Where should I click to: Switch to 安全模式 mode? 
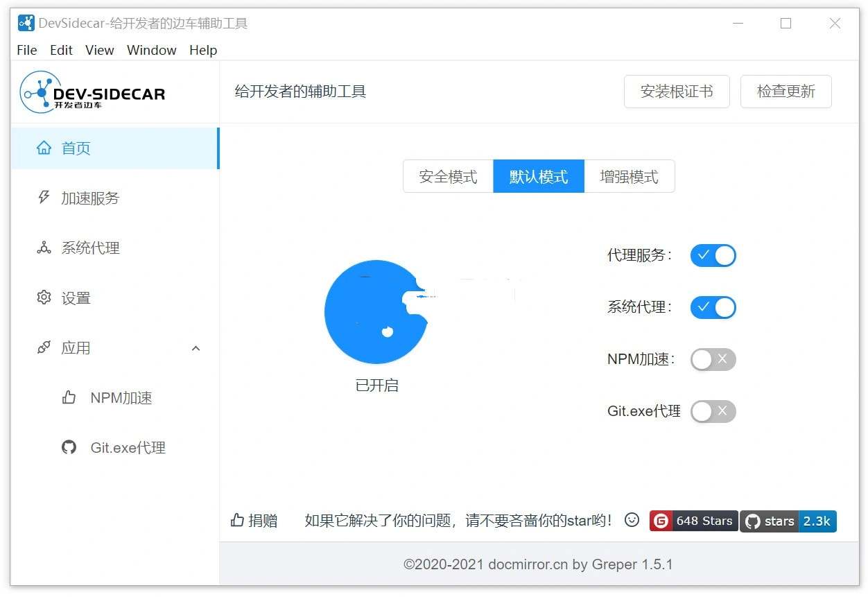click(x=447, y=176)
